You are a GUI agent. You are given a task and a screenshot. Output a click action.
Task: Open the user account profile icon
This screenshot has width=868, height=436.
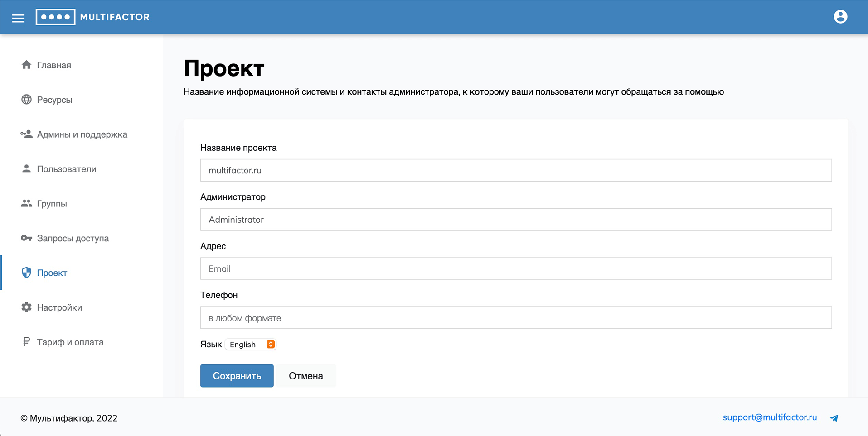tap(840, 17)
